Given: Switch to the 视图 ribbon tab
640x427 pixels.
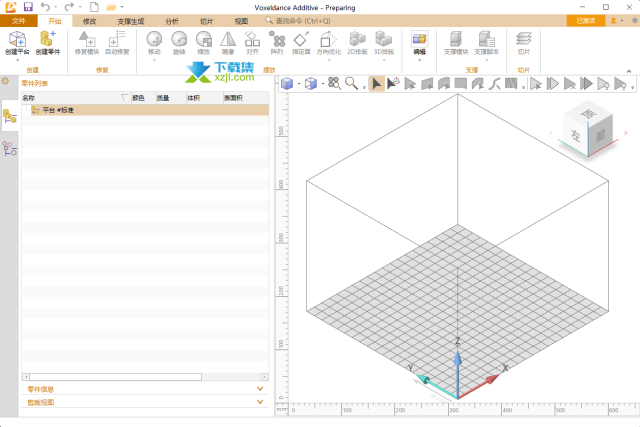Looking at the screenshot, I should (241, 21).
